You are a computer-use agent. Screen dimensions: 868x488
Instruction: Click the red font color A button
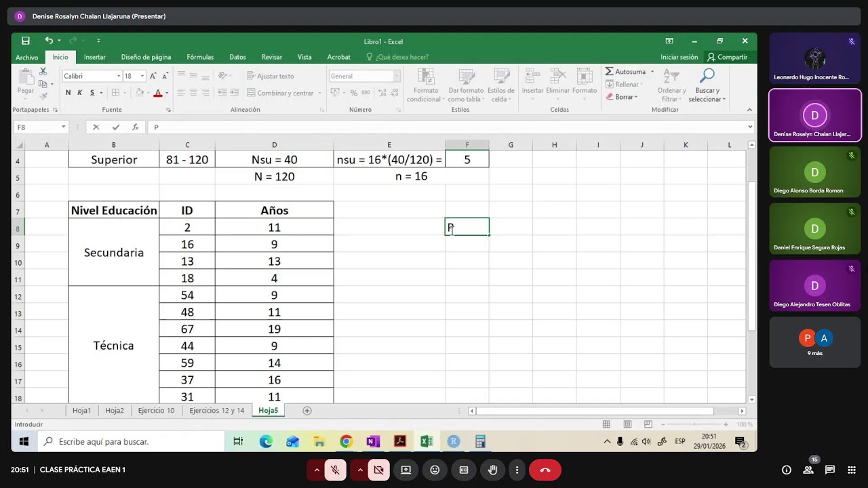click(x=157, y=93)
